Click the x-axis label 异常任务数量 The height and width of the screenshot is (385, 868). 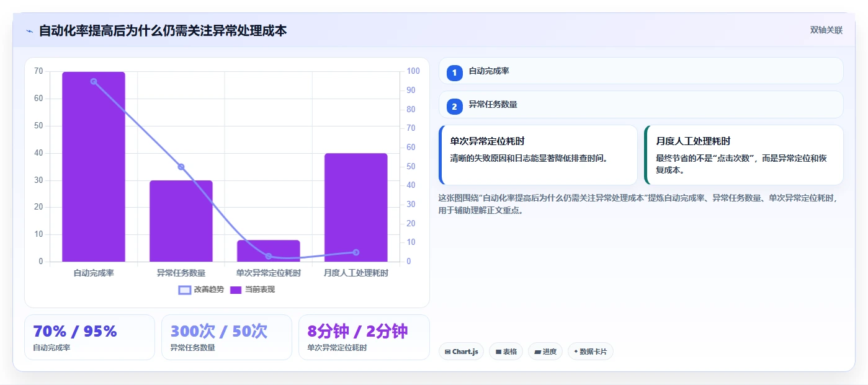pyautogui.click(x=181, y=273)
